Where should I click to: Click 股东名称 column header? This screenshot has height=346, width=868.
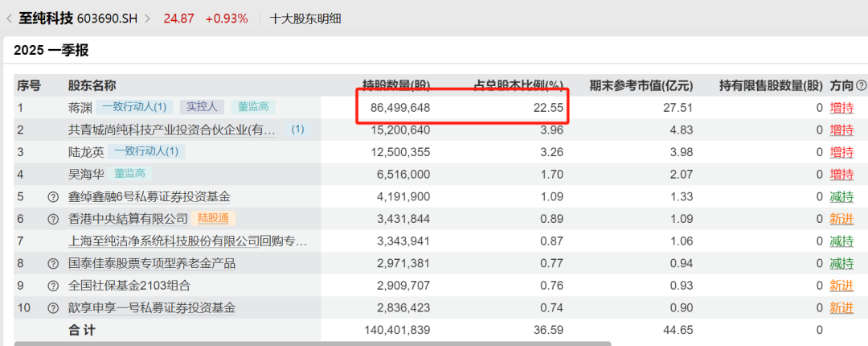click(x=92, y=85)
